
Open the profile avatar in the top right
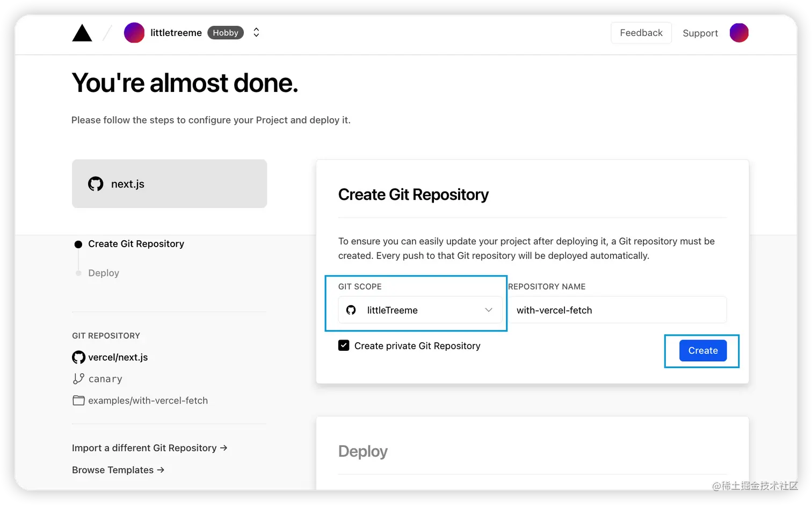pyautogui.click(x=739, y=32)
